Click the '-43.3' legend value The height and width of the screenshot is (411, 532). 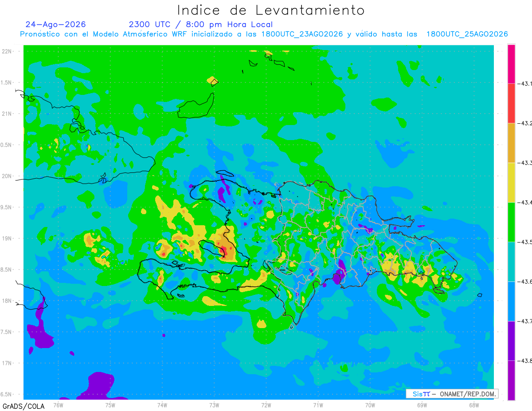[525, 163]
